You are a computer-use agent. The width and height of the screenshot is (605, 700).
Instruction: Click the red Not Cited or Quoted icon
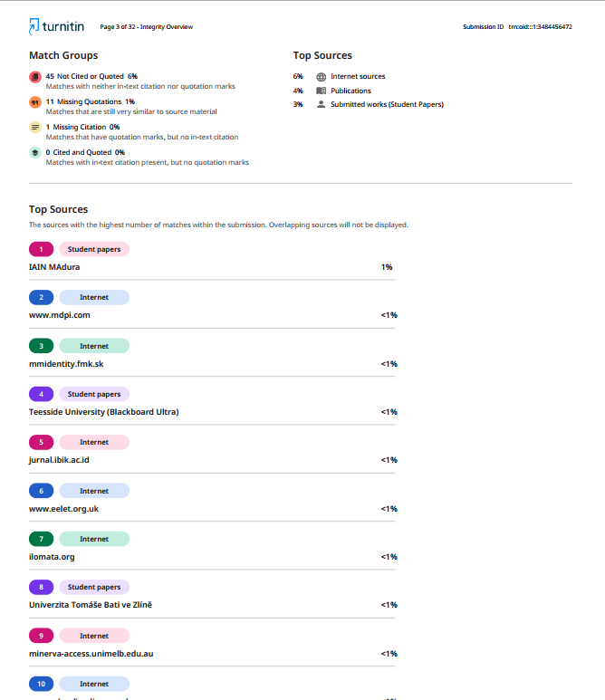(x=35, y=77)
